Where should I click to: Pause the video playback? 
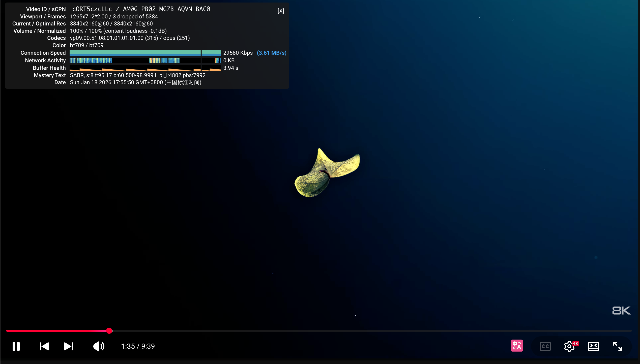click(x=16, y=346)
